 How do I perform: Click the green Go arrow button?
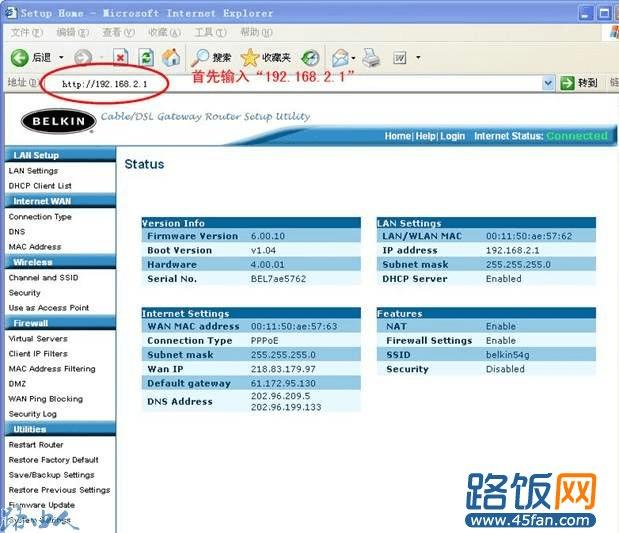click(567, 83)
